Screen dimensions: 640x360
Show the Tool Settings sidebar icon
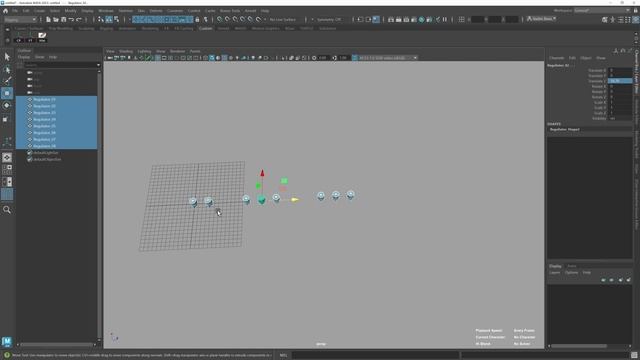(x=628, y=19)
